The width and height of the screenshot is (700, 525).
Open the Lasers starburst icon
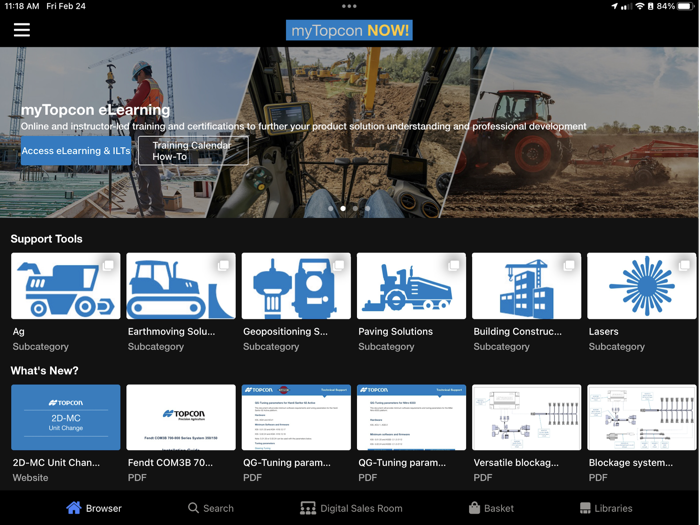[642, 286]
